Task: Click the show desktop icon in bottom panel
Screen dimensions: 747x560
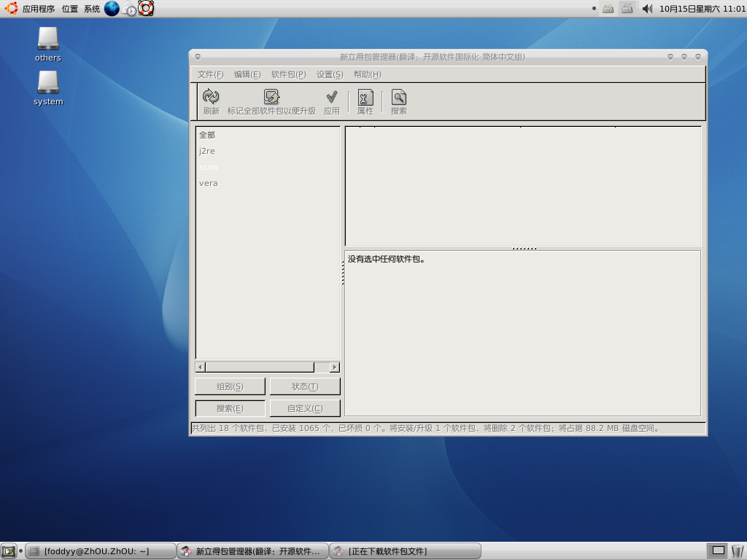Action: (x=9, y=551)
